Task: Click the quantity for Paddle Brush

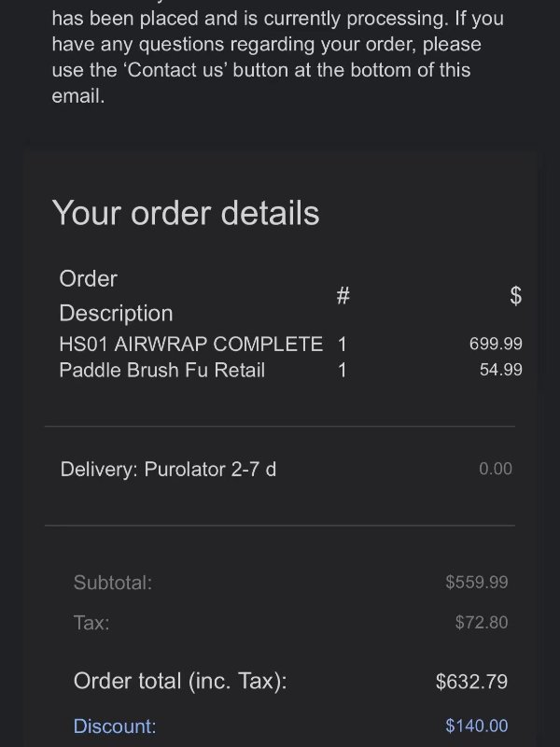Action: 343,370
